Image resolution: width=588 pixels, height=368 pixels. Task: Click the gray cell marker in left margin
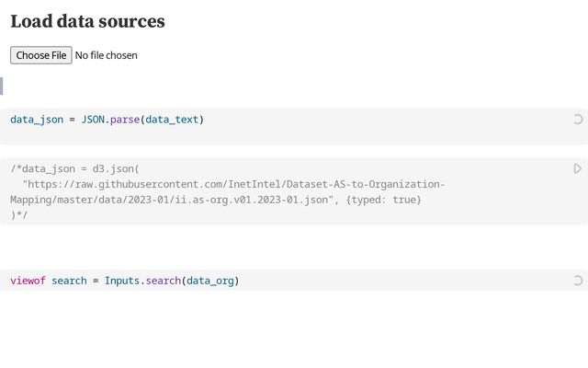click(2, 86)
